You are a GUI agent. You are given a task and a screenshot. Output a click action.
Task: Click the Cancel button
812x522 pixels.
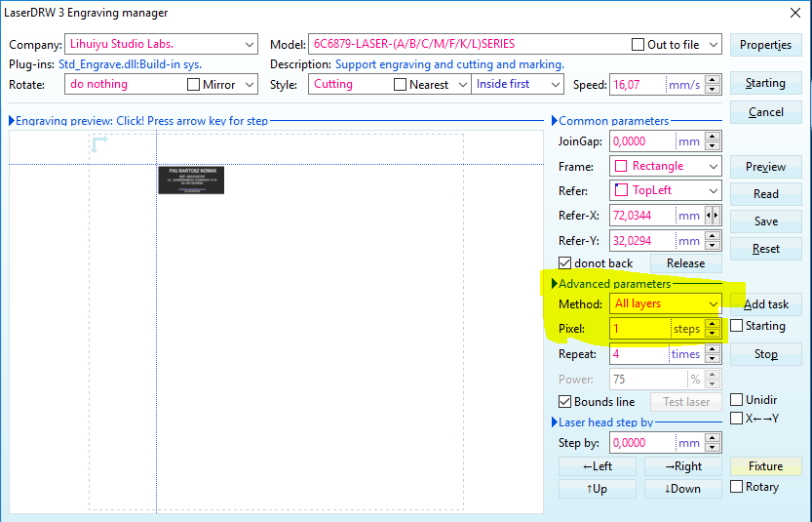coord(765,112)
